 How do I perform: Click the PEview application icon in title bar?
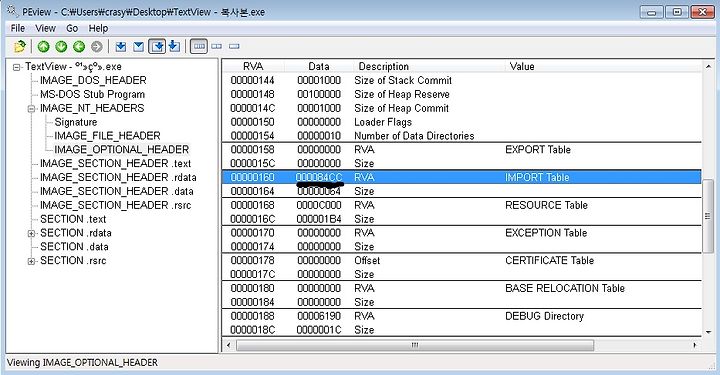(x=12, y=11)
